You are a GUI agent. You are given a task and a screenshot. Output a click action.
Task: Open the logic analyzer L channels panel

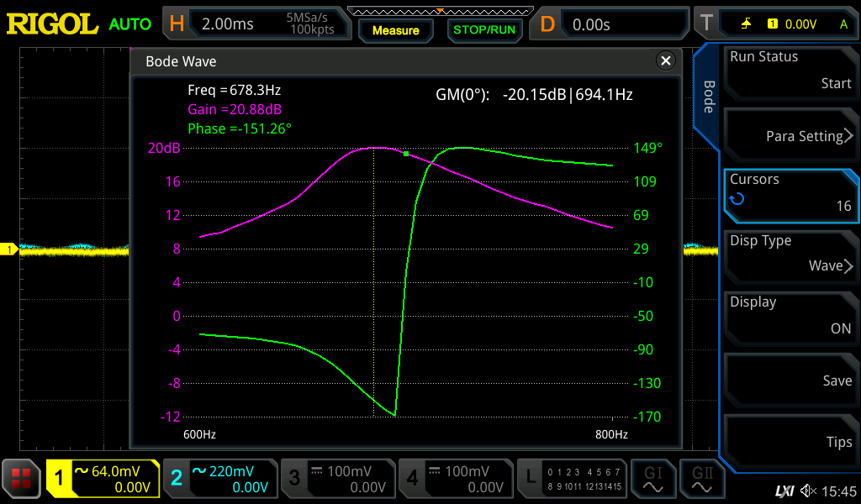pyautogui.click(x=572, y=479)
